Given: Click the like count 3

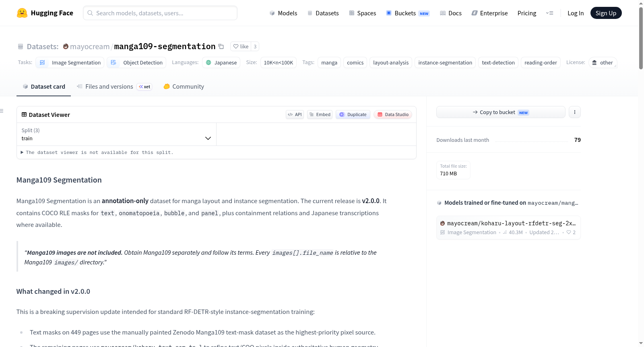Looking at the screenshot, I should [x=255, y=46].
